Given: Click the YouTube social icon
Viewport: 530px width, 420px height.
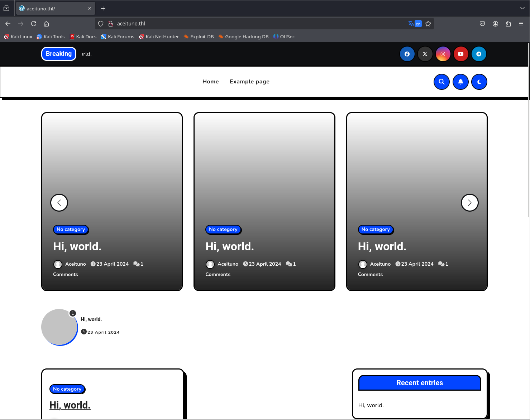Looking at the screenshot, I should pyautogui.click(x=461, y=54).
